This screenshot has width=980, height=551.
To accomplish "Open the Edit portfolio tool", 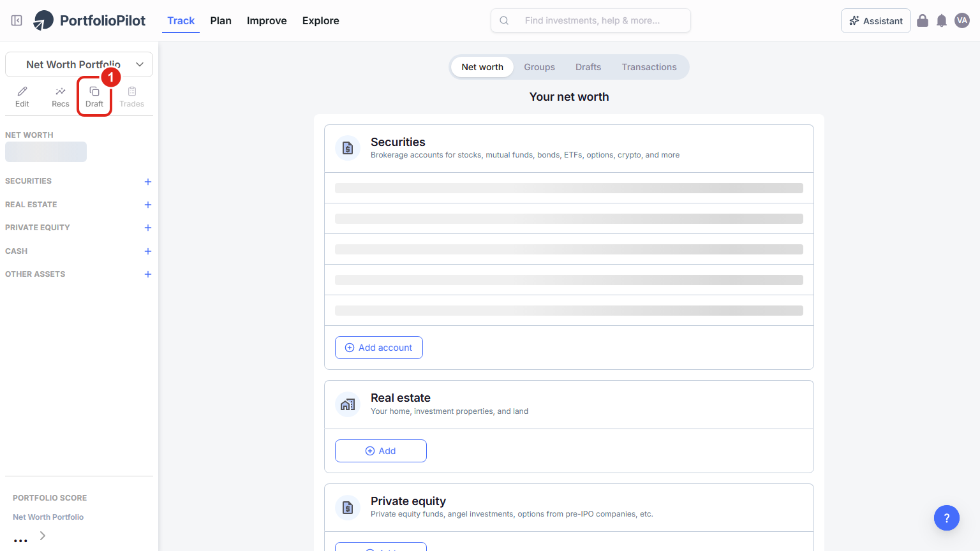I will [x=22, y=97].
